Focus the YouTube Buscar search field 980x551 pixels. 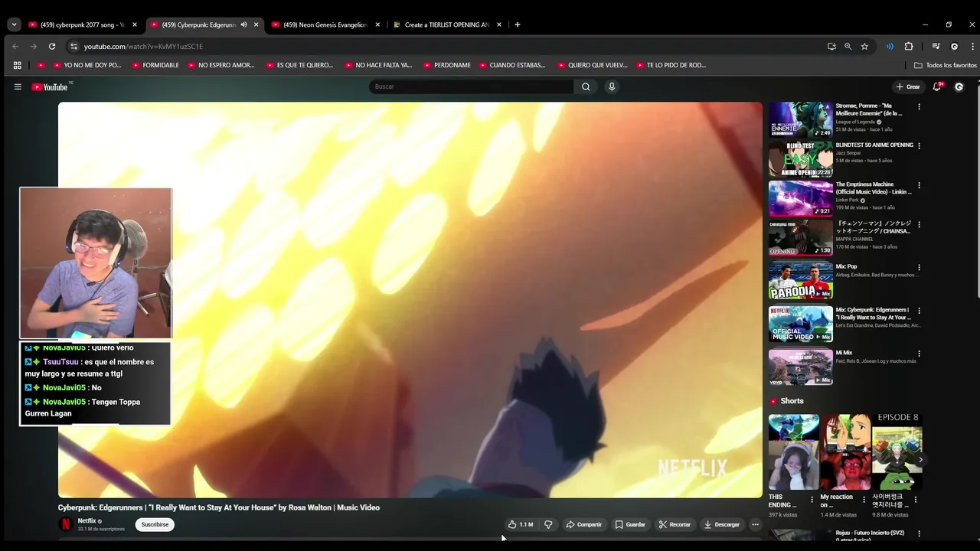472,86
